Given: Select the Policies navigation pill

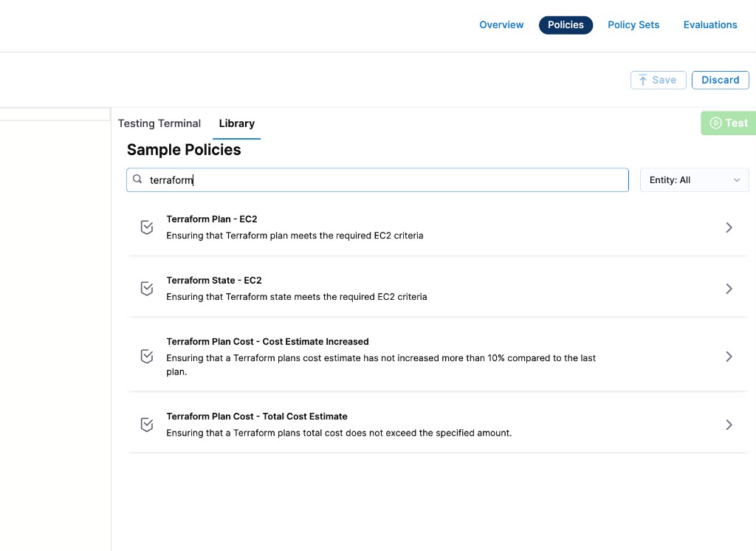Looking at the screenshot, I should (x=566, y=24).
